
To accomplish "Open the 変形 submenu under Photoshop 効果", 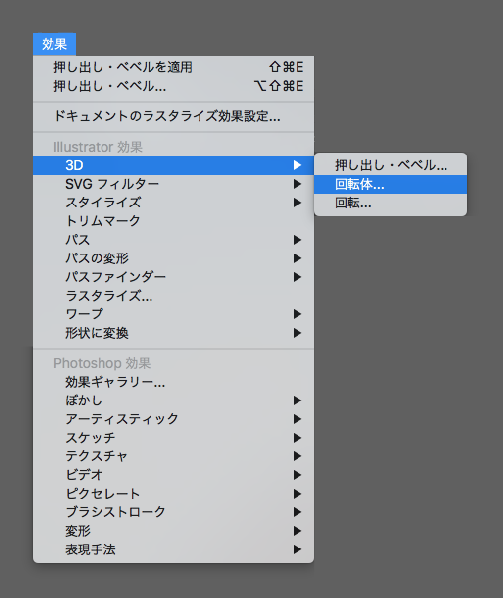I will [x=174, y=531].
